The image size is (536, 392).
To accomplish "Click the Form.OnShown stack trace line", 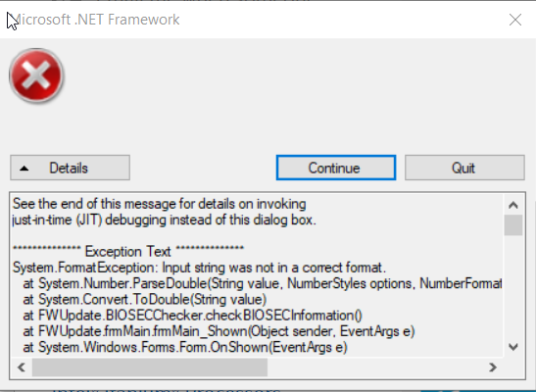I will (x=185, y=347).
